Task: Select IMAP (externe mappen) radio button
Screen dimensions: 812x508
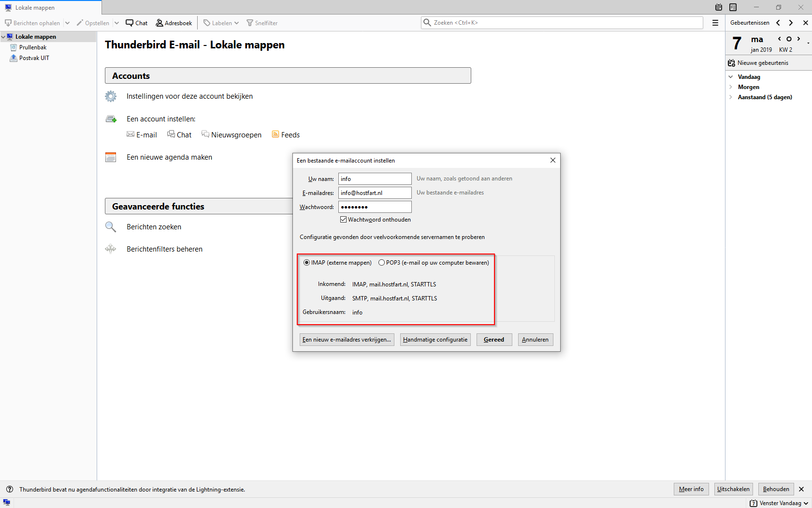Action: pyautogui.click(x=306, y=263)
